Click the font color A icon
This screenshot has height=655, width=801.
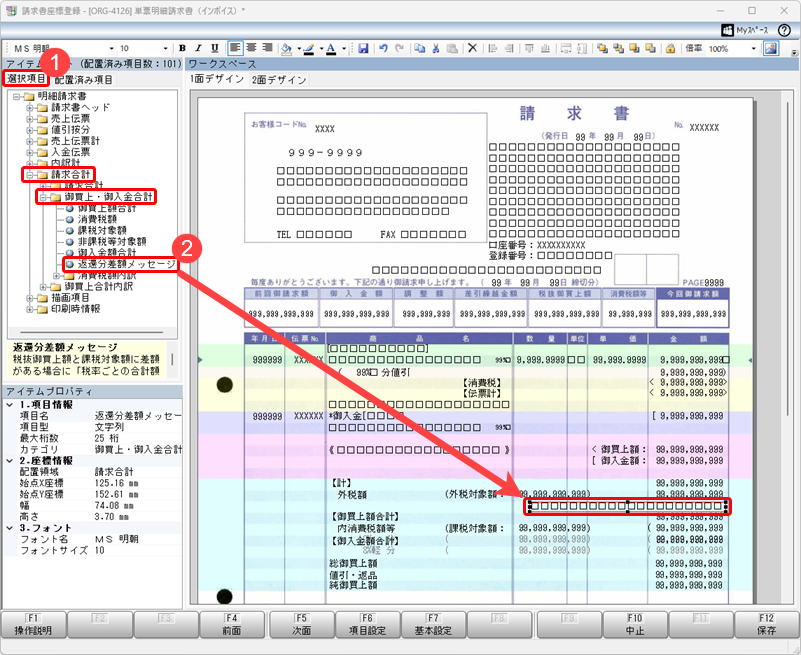tap(331, 49)
